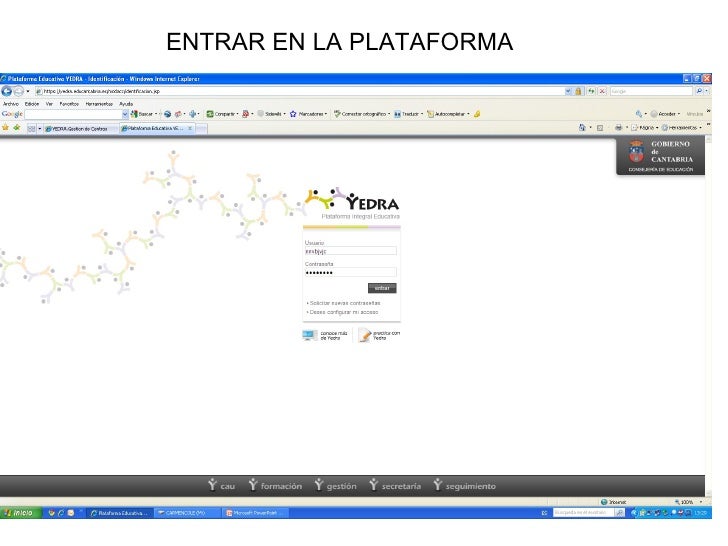
Task: Click the Autocompletar button
Action: [x=446, y=114]
